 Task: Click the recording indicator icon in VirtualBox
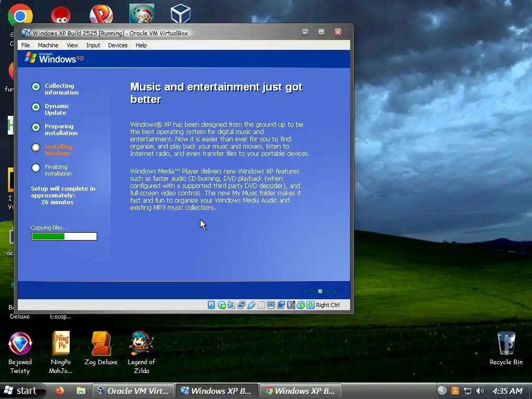coord(281,304)
